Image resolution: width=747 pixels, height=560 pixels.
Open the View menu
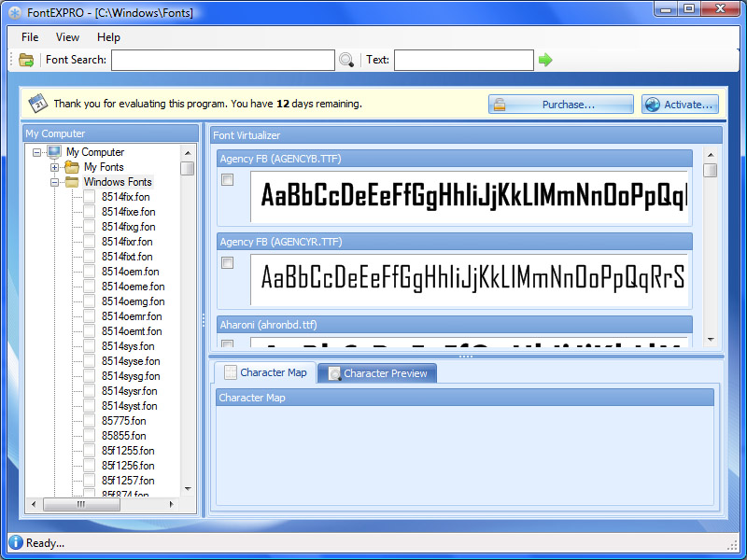coord(67,37)
